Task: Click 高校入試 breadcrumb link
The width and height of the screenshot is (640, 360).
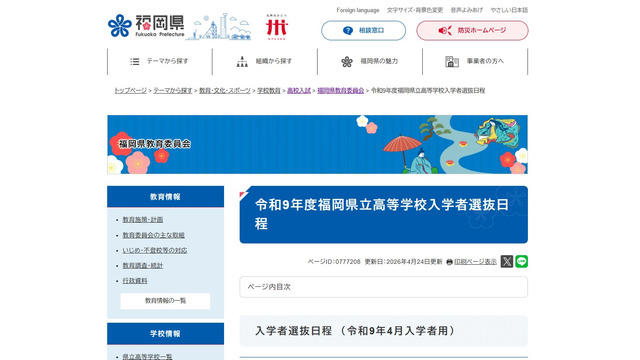Action: [x=299, y=91]
